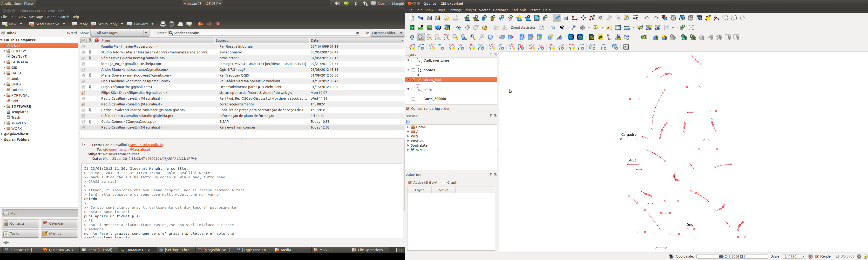Select the Pan Map hand tool
Screen dimensions: 868x260
point(412,37)
